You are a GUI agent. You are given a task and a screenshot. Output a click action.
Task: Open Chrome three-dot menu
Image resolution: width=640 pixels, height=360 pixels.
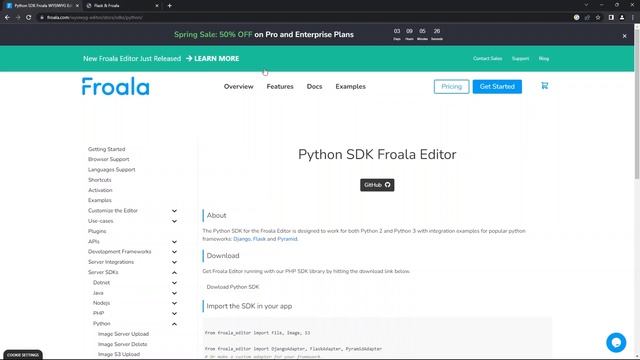[633, 18]
